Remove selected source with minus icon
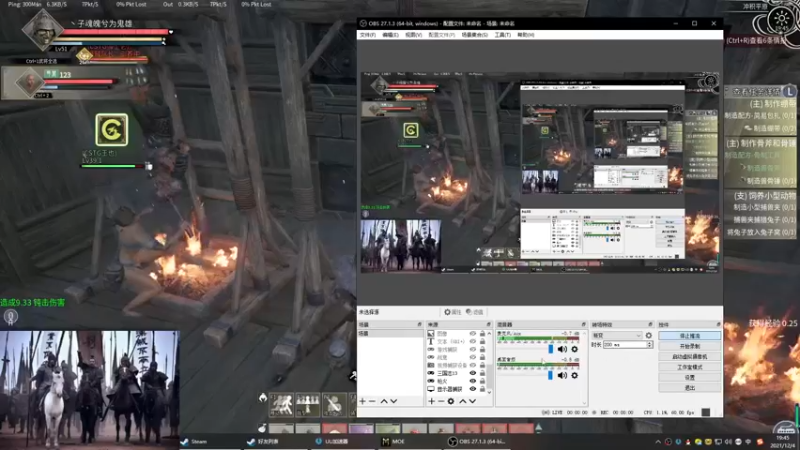 coord(441,401)
